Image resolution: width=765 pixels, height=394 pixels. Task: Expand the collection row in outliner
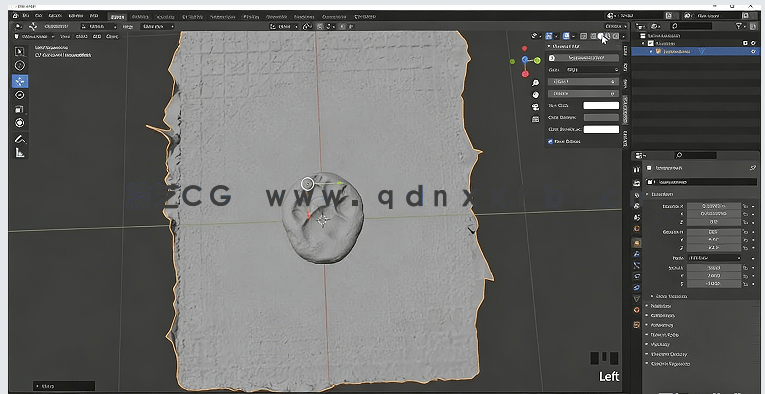[x=644, y=43]
